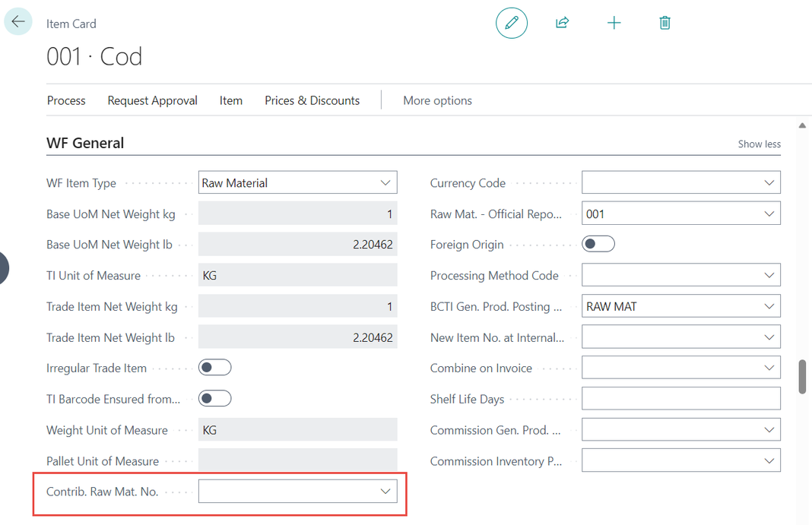This screenshot has height=525, width=812.
Task: Turn on the Foreign Origin switch
Action: pos(598,245)
